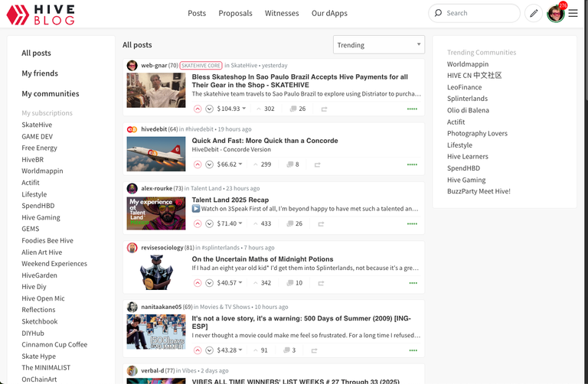Image resolution: width=588 pixels, height=384 pixels.
Task: Click the revisesociology author name
Action: pyautogui.click(x=162, y=248)
